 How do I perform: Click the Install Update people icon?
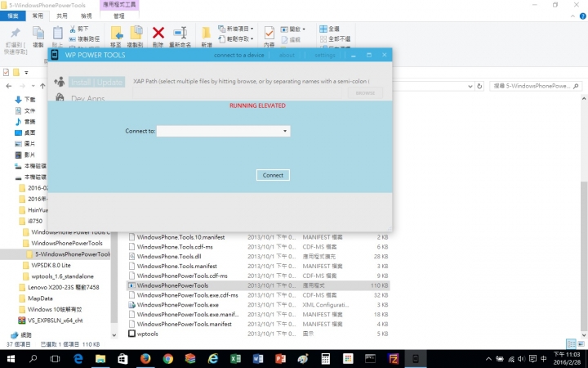click(60, 82)
